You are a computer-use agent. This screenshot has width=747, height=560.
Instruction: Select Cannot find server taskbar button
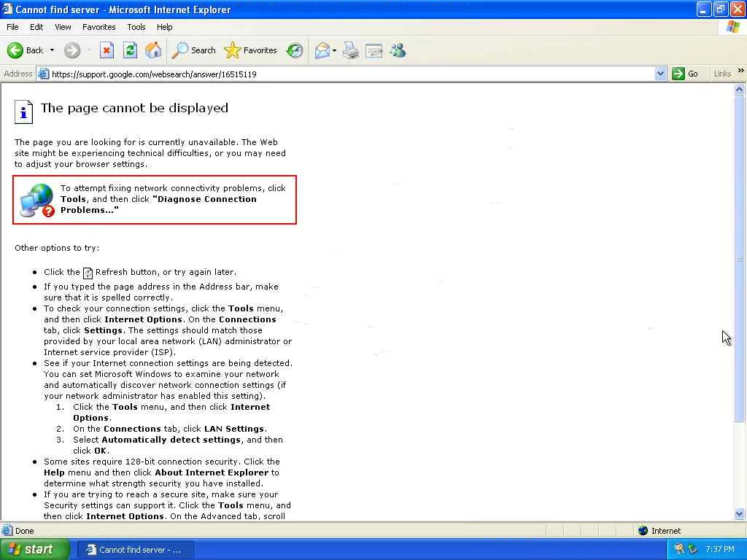pyautogui.click(x=135, y=550)
